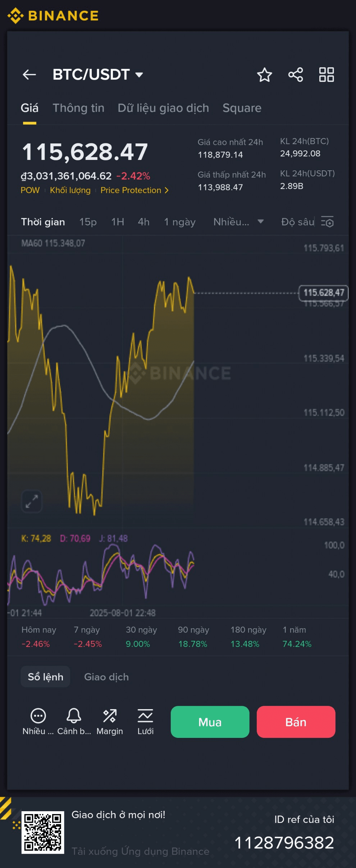The height and width of the screenshot is (868, 356).
Task: Expand the Nhiều... timeframe dropdown
Action: [238, 222]
